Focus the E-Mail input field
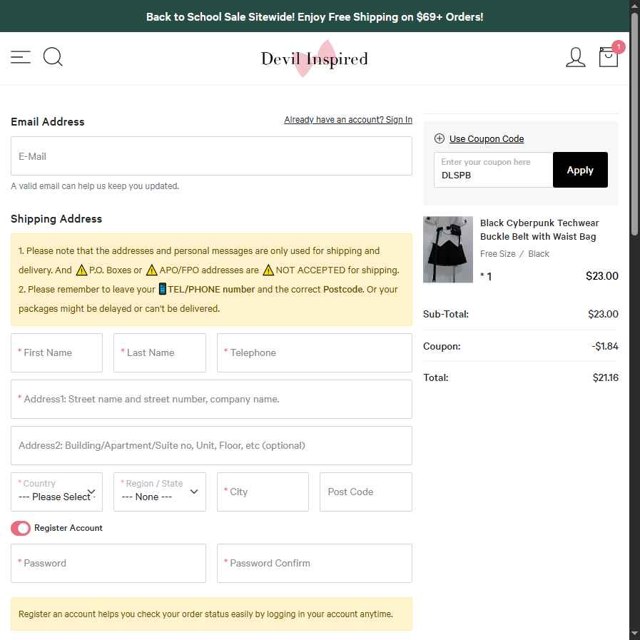Screen dimensions: 640x640 211,156
